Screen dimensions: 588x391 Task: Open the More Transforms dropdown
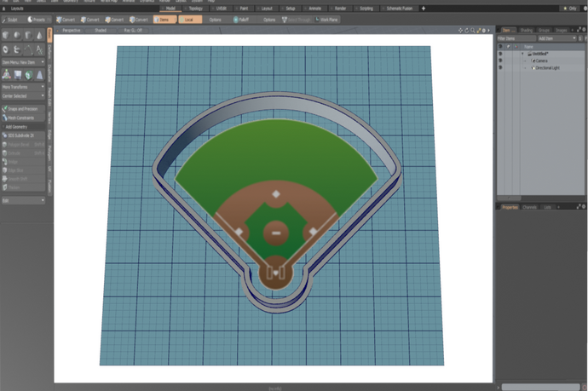[x=23, y=87]
